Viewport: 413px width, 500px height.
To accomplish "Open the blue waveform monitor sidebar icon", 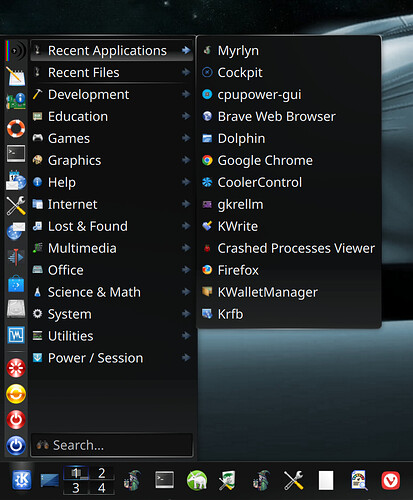I will coord(16,335).
